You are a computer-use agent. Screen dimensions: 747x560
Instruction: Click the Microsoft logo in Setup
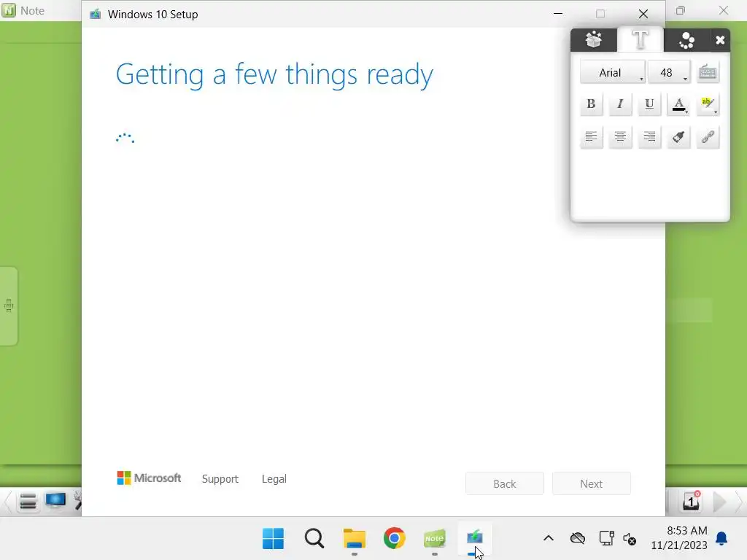point(149,478)
